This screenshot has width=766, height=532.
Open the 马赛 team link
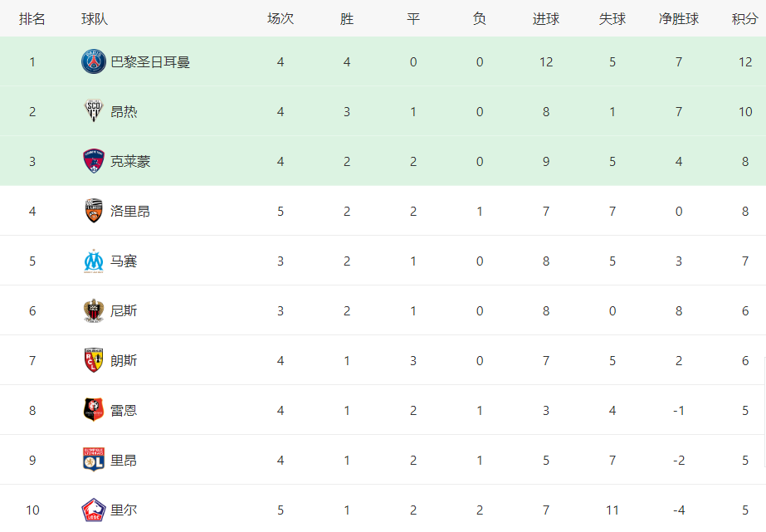[124, 261]
